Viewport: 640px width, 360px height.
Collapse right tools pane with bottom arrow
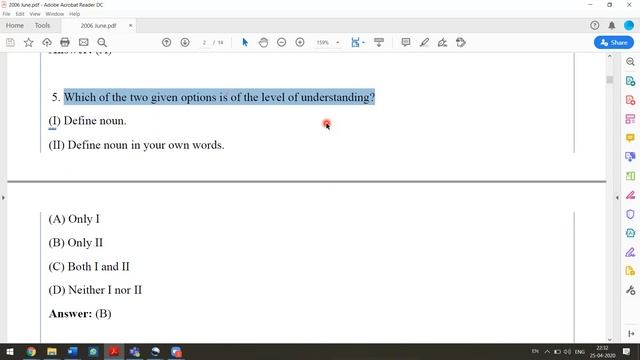[631, 333]
